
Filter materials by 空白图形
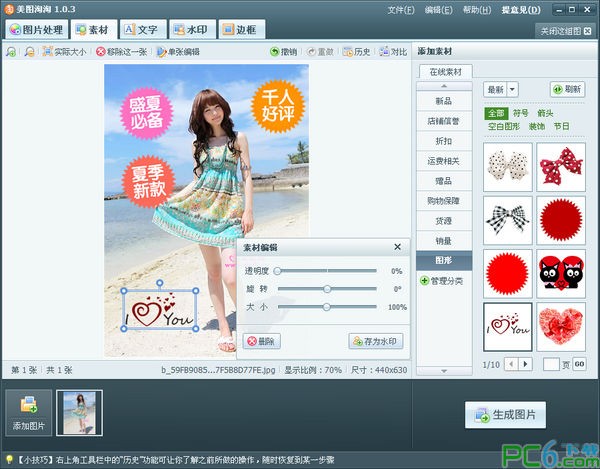coord(504,126)
